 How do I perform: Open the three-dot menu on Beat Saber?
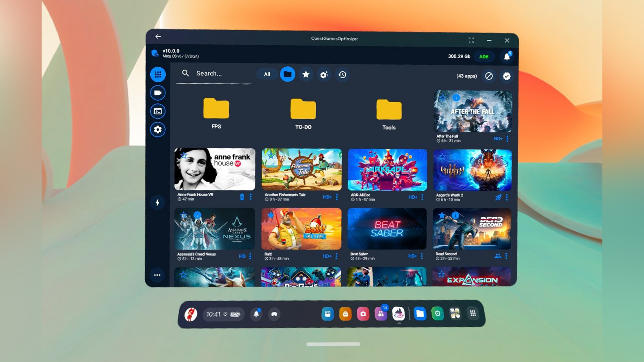click(422, 256)
